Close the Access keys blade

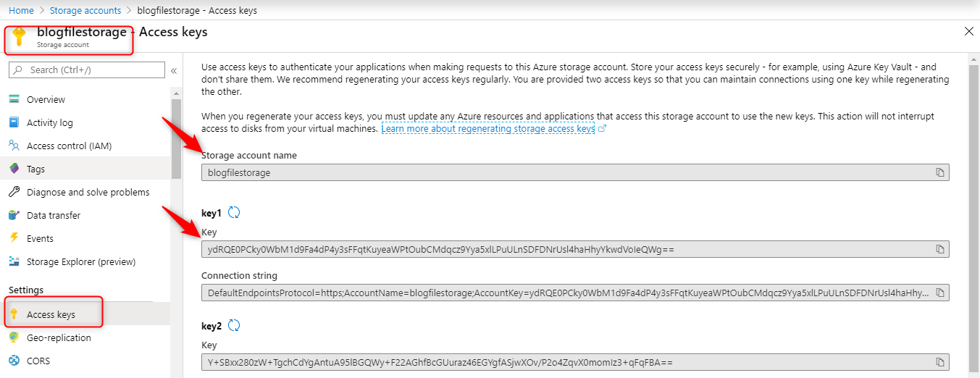pyautogui.click(x=969, y=31)
